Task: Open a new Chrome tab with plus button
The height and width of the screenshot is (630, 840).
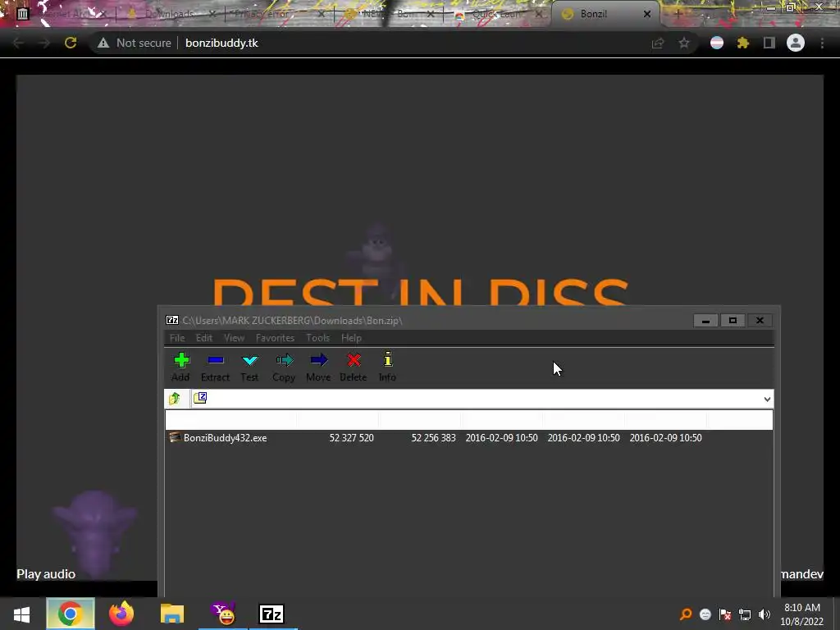Action: coord(677,14)
